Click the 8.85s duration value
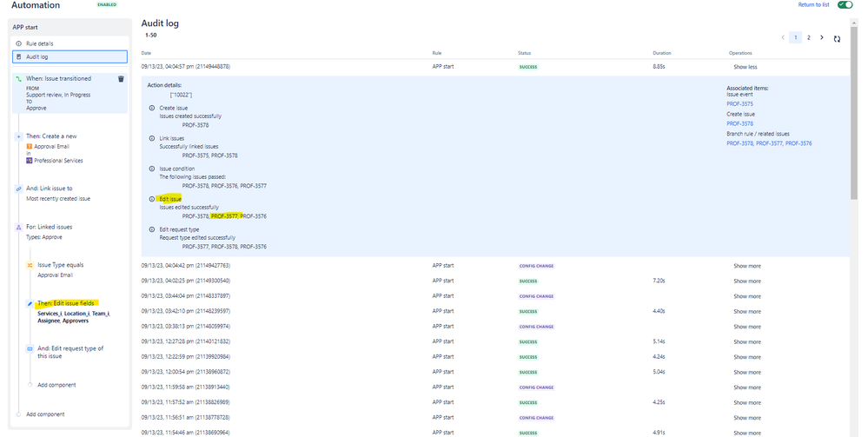The height and width of the screenshot is (437, 868). [659, 67]
